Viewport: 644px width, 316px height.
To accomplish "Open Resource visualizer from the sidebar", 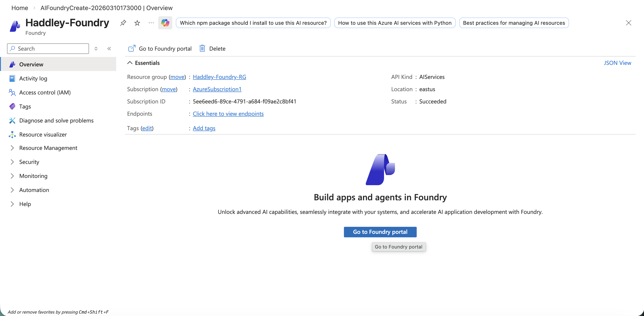I will pos(43,134).
